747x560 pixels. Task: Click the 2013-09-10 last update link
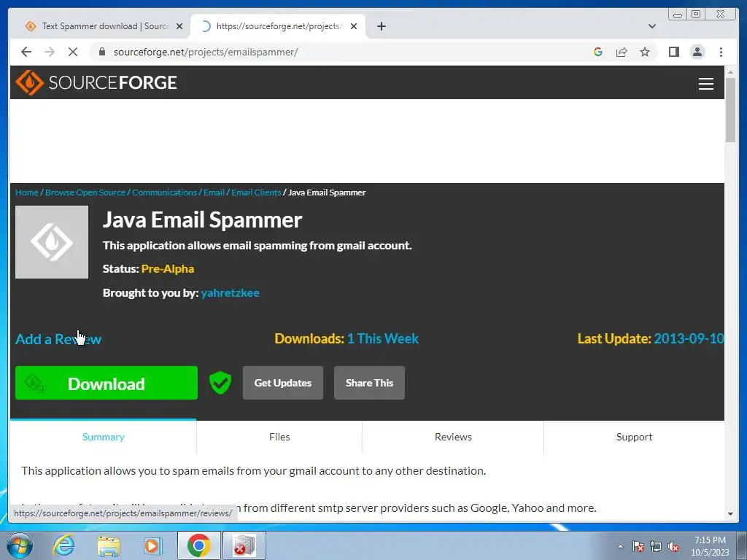(689, 338)
